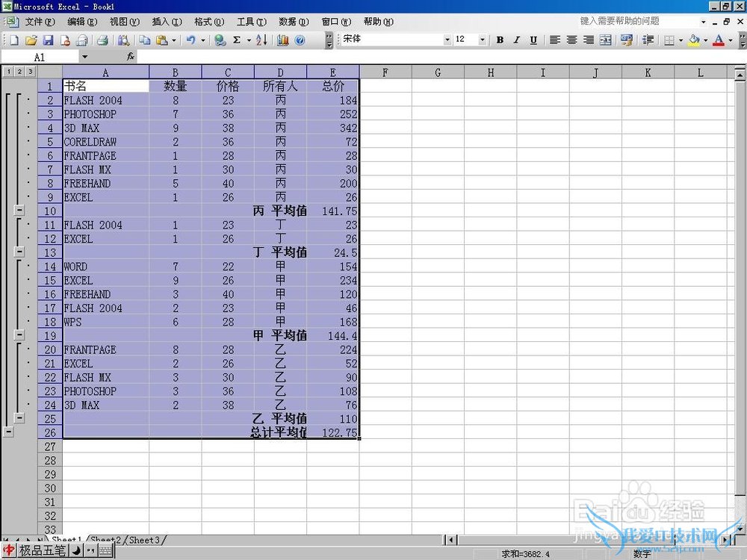Click outline level 2 button
The image size is (747, 560).
19,72
